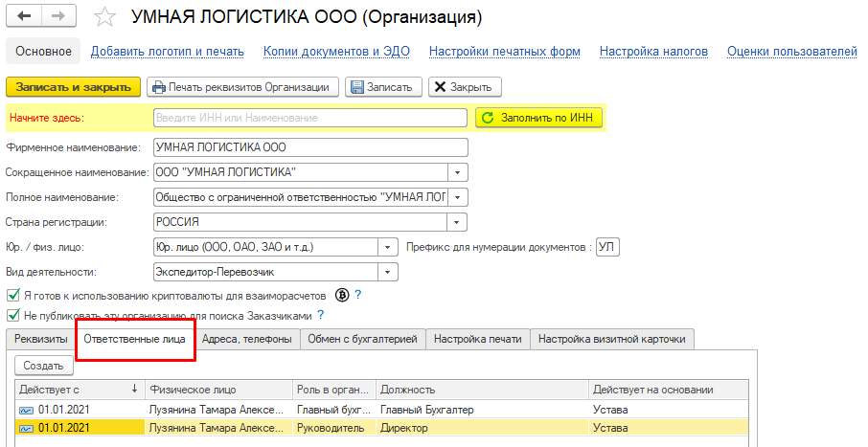Click Роль в орган... column header

334,390
